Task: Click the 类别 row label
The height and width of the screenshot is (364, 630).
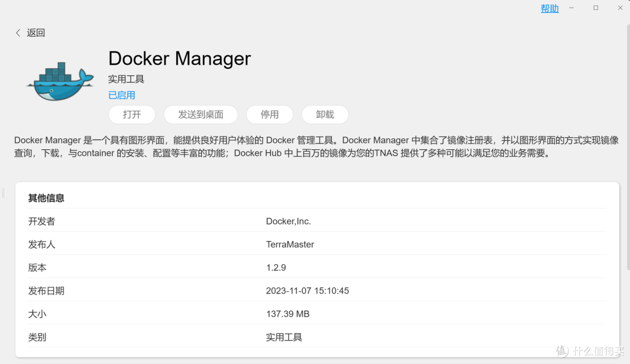Action: tap(37, 338)
